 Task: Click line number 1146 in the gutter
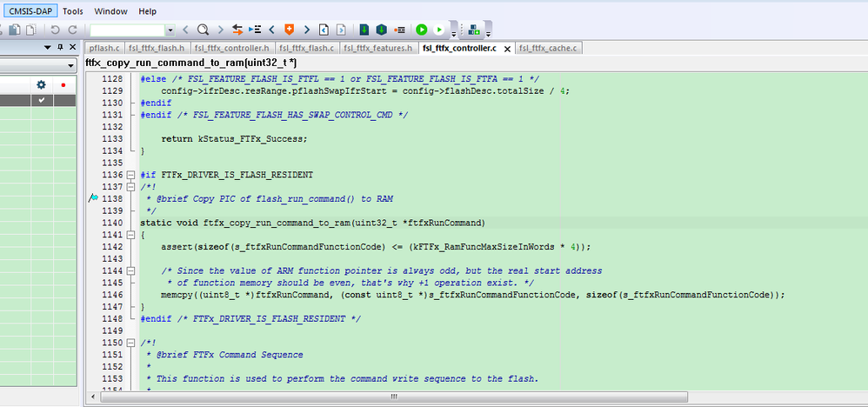(x=112, y=295)
